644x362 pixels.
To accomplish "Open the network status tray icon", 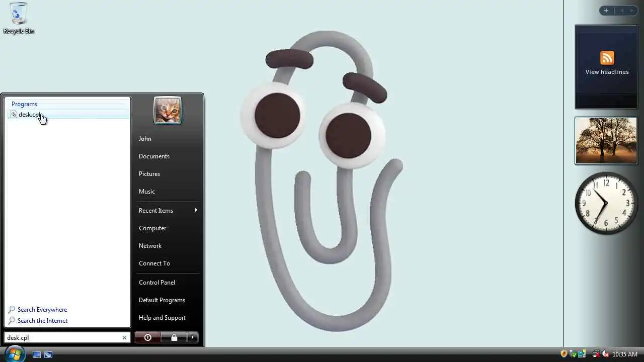I will (x=596, y=354).
